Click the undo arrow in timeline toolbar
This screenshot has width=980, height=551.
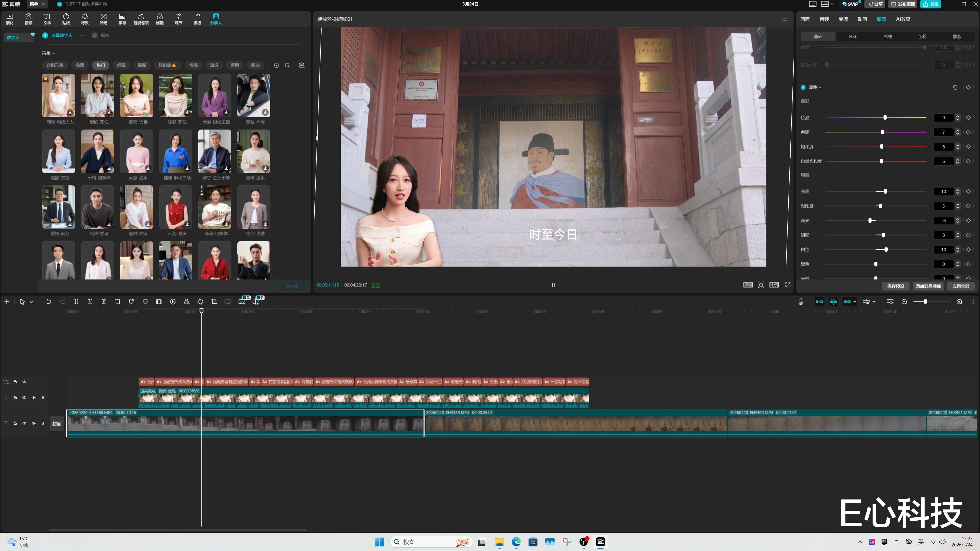[x=49, y=302]
